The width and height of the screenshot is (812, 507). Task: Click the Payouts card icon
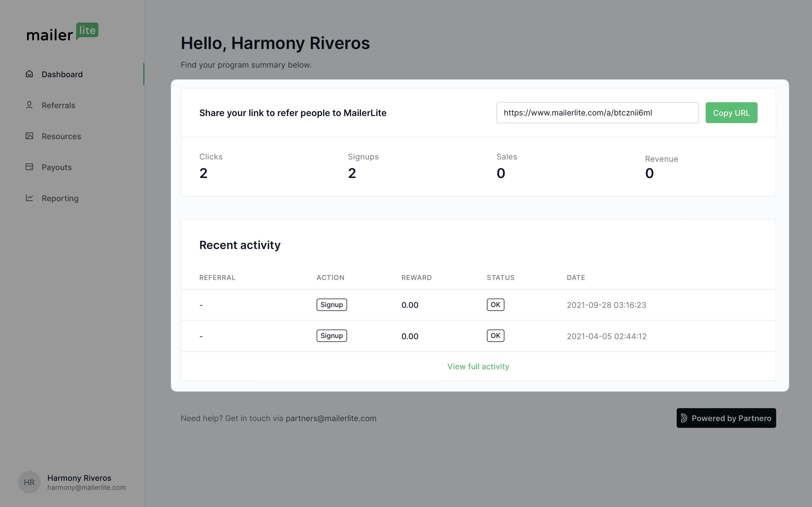[29, 167]
